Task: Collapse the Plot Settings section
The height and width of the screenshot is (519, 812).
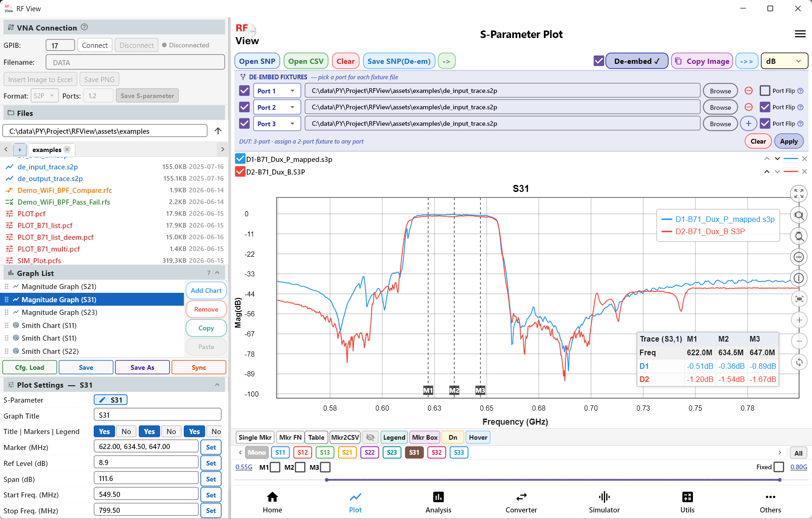Action: tap(217, 385)
